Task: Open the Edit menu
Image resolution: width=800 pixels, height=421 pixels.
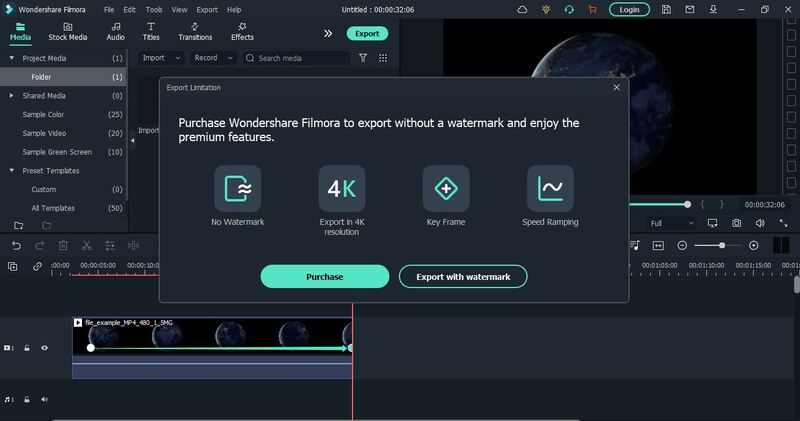Action: click(x=130, y=10)
